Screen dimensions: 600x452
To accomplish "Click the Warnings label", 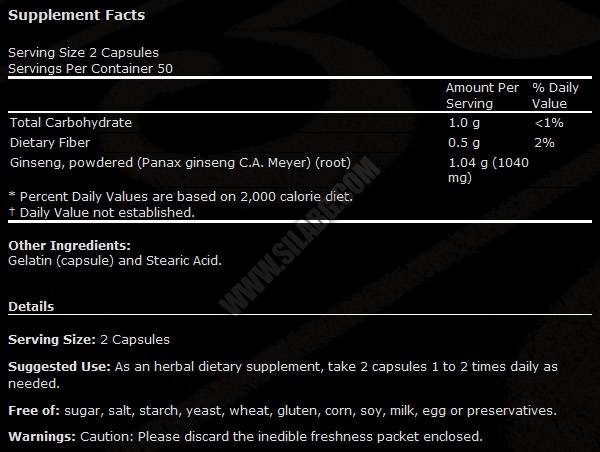I will (x=42, y=437).
